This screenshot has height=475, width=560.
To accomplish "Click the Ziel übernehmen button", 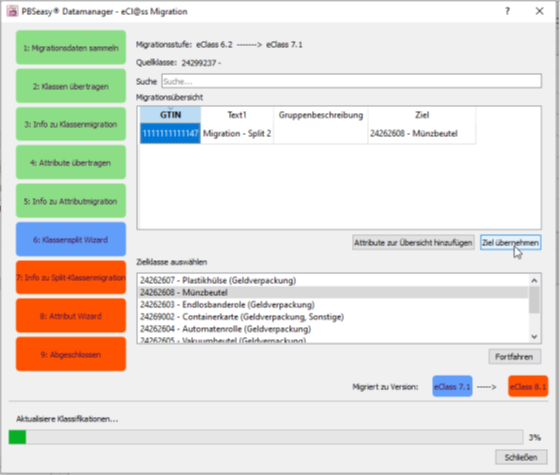I will 510,242.
